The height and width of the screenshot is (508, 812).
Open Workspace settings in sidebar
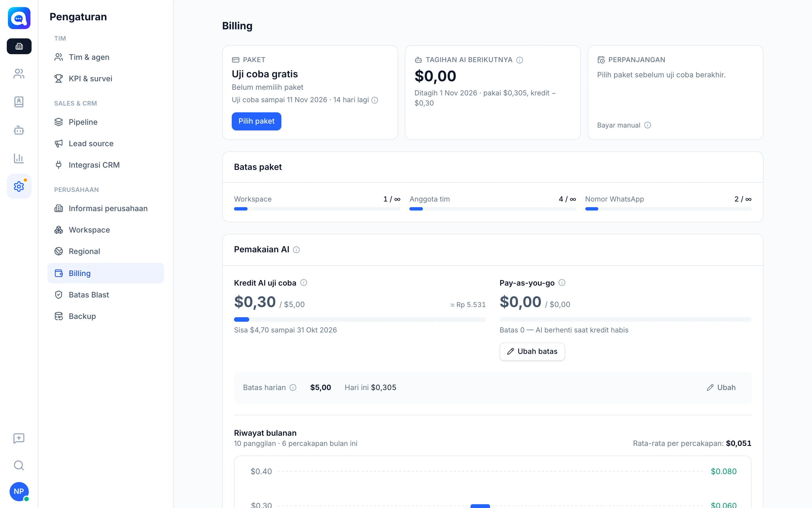(106, 230)
